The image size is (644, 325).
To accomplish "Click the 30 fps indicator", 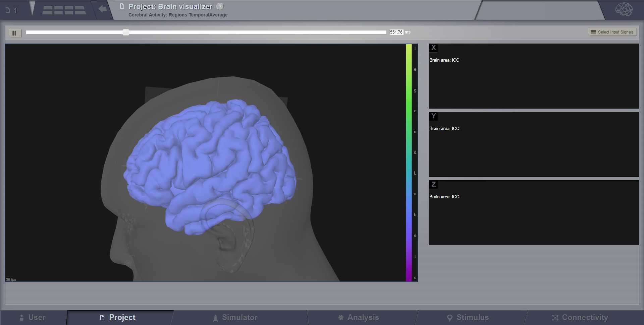I will 11,279.
